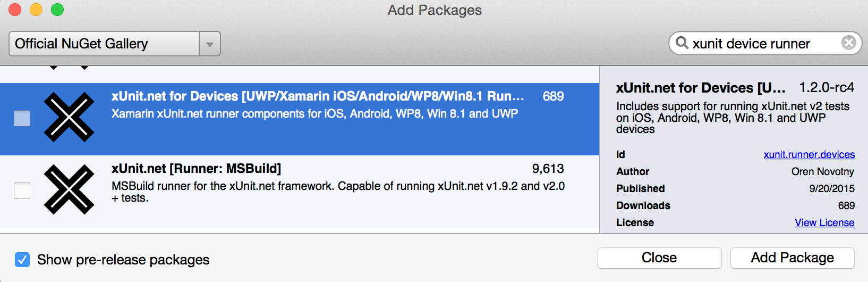The image size is (868, 282).
Task: Check the xUnit.net [Runner: MSBuild] checkbox
Action: click(x=22, y=190)
